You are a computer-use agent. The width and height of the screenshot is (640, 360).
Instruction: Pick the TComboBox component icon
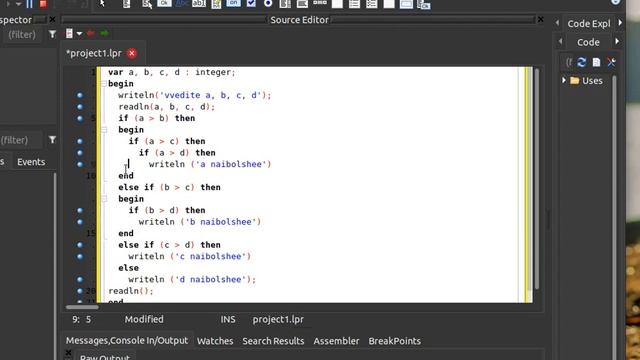[302, 4]
